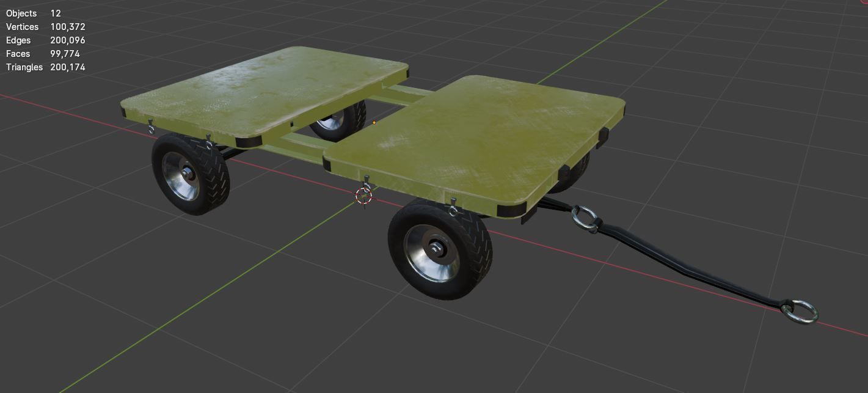Click the "Triangles" statistics label
868x393 pixels.
(x=24, y=67)
